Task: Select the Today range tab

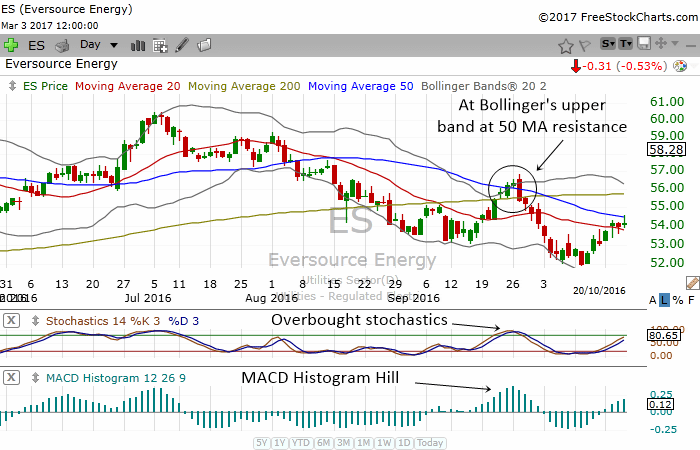Action: [430, 443]
